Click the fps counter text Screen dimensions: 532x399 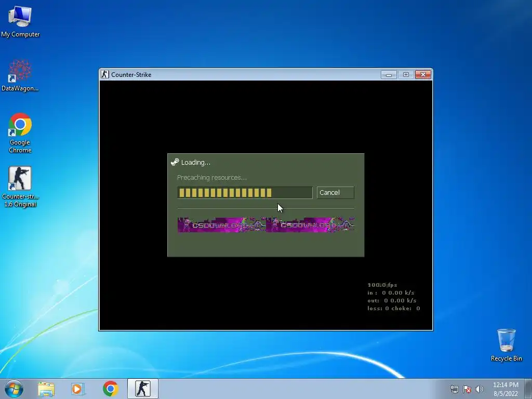point(382,285)
